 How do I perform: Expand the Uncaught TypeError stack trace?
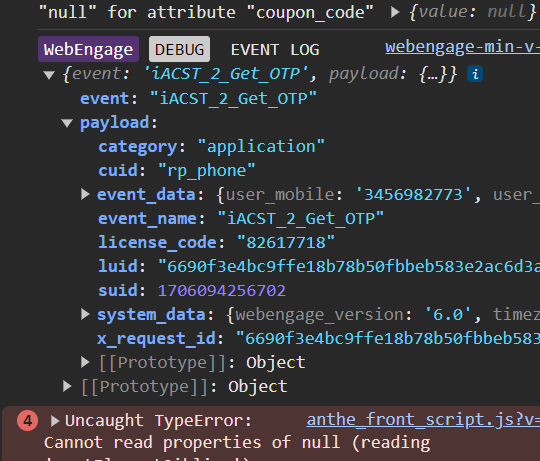[55, 420]
